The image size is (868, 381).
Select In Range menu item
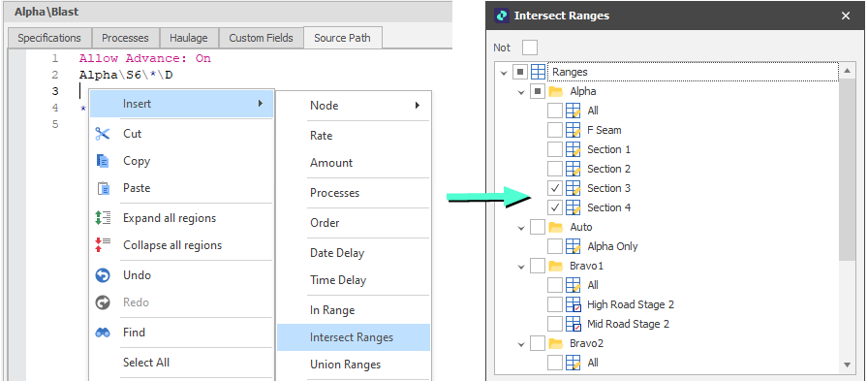(354, 310)
